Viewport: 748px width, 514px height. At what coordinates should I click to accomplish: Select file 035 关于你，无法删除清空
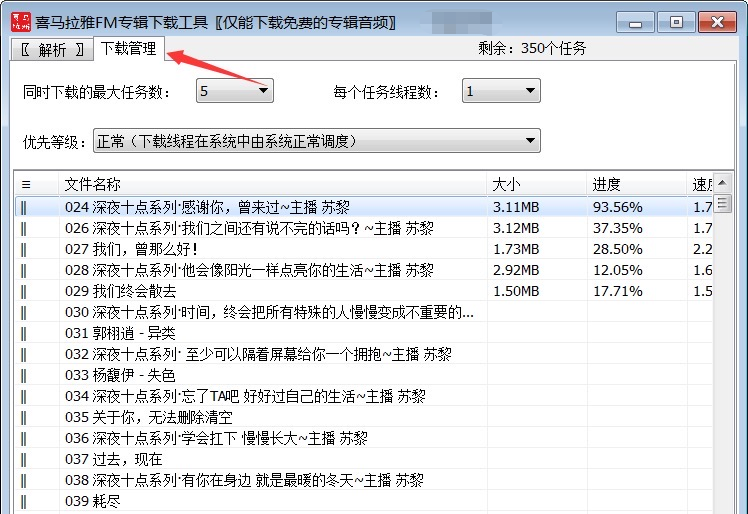click(149, 417)
